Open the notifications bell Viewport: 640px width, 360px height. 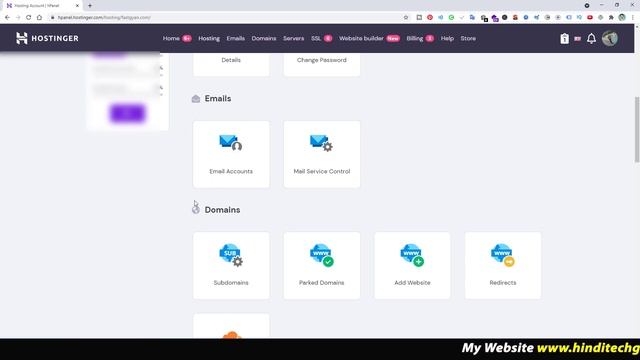pos(591,38)
